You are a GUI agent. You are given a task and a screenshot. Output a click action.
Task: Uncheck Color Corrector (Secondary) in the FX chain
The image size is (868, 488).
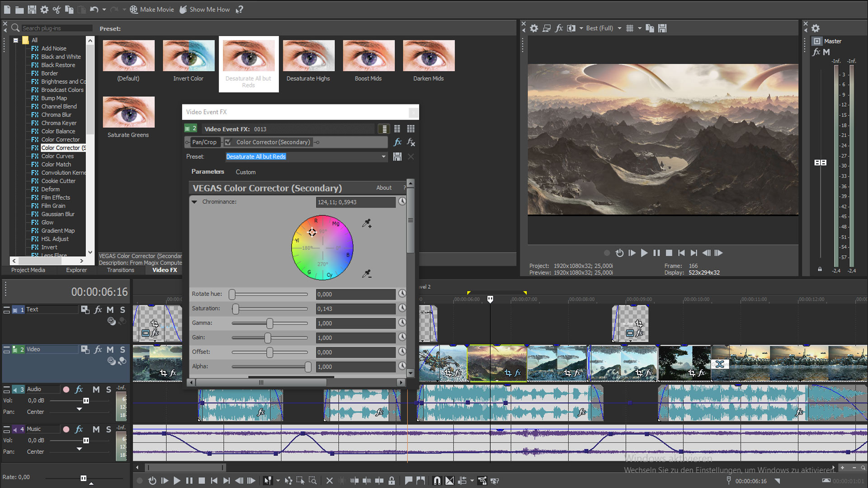coord(228,142)
